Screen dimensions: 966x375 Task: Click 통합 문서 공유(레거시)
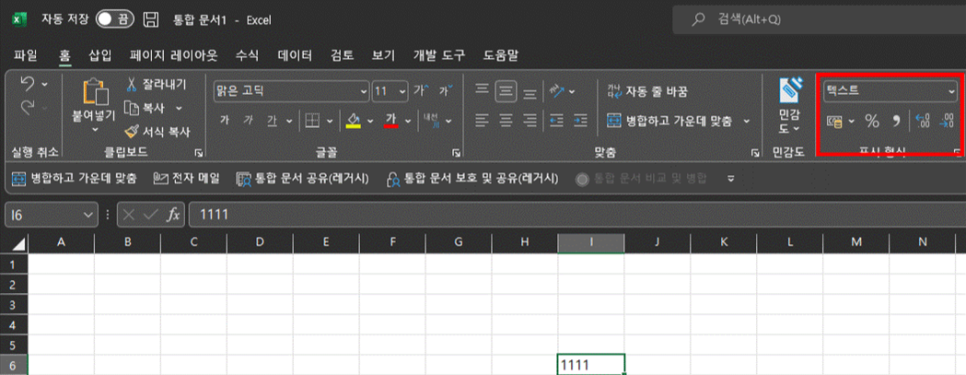(303, 179)
